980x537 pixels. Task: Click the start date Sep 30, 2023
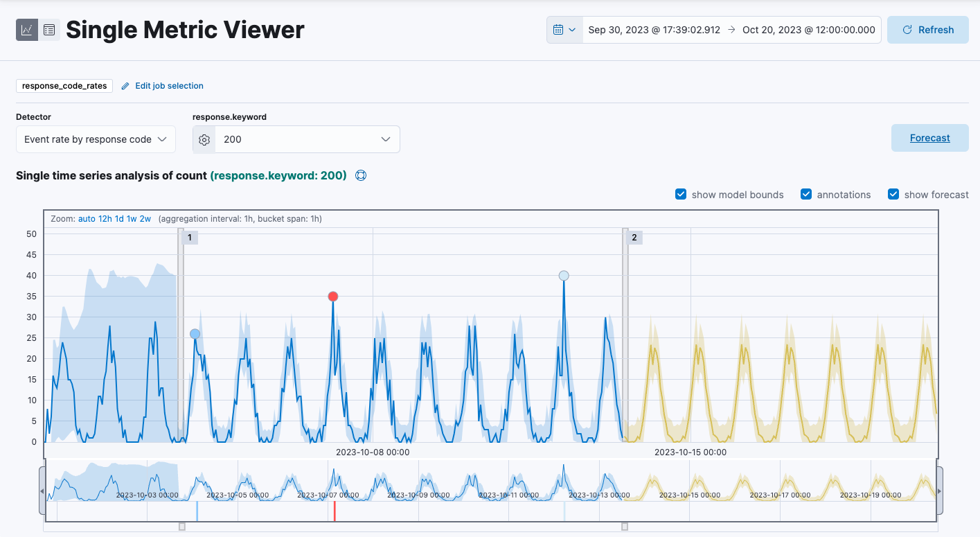pyautogui.click(x=654, y=30)
